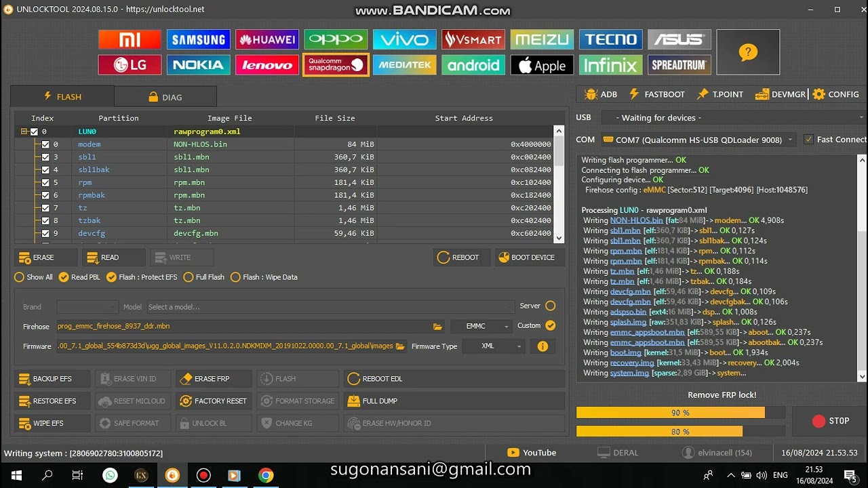Image resolution: width=868 pixels, height=488 pixels.
Task: Open WhatsApp from the taskbar
Action: coord(110,475)
